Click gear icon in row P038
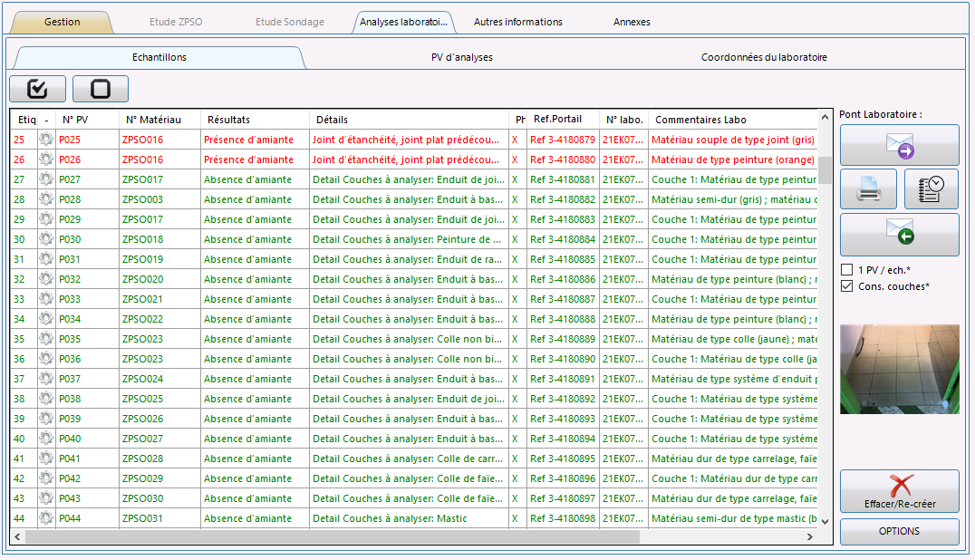This screenshot has height=560, width=975. tap(46, 399)
